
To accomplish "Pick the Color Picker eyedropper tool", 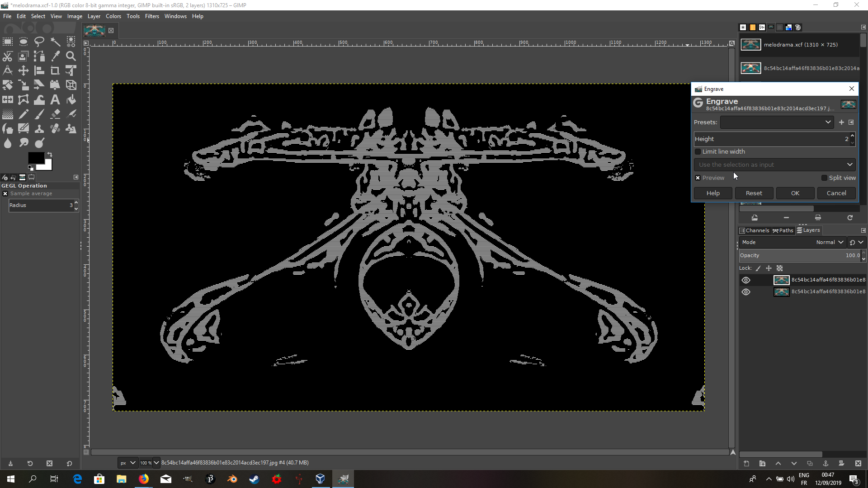I will (55, 56).
